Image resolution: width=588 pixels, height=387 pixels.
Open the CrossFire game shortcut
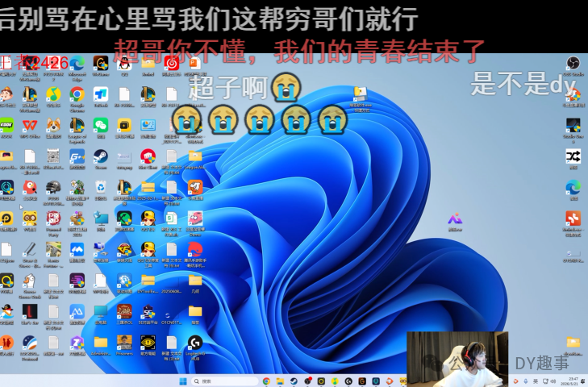click(x=124, y=252)
